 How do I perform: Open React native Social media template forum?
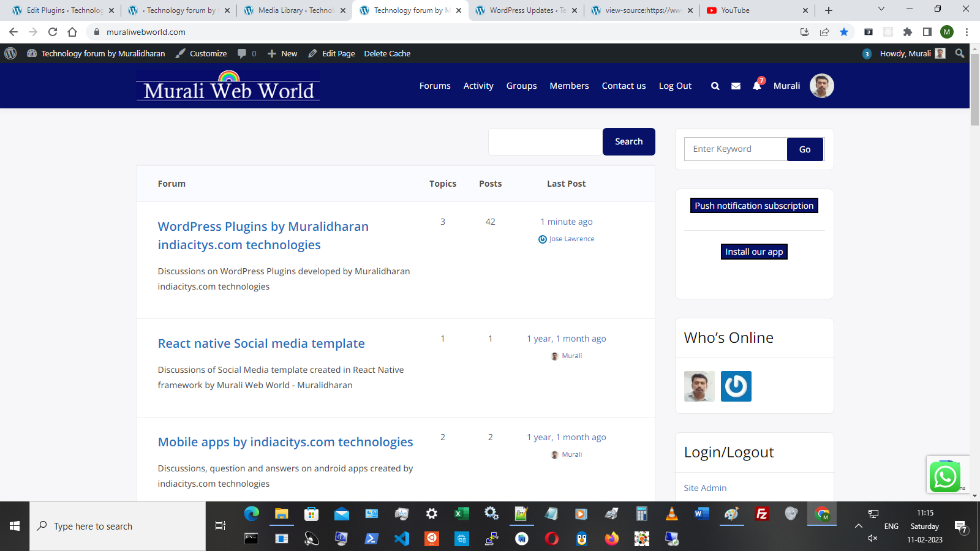[262, 343]
